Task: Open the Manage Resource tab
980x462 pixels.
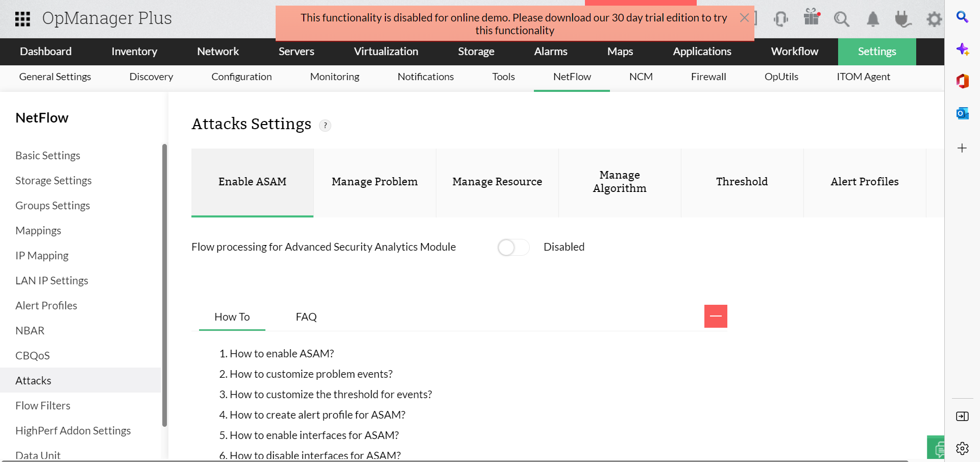Action: [497, 182]
